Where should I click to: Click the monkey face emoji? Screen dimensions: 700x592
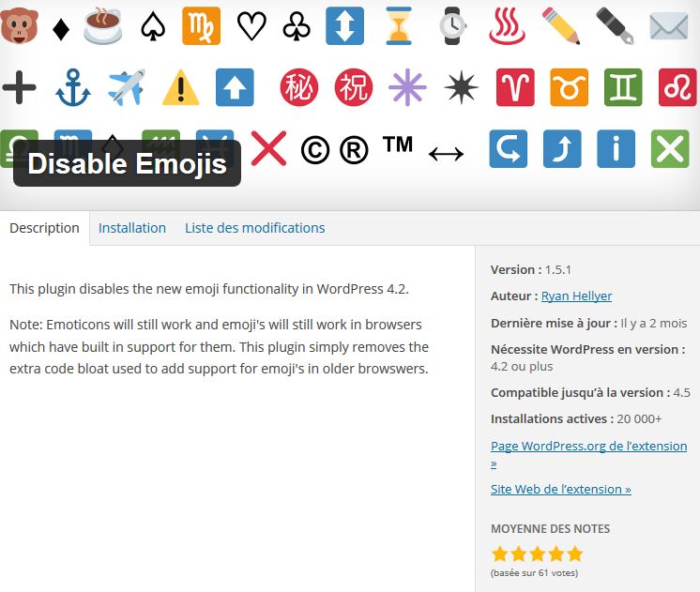[19, 26]
